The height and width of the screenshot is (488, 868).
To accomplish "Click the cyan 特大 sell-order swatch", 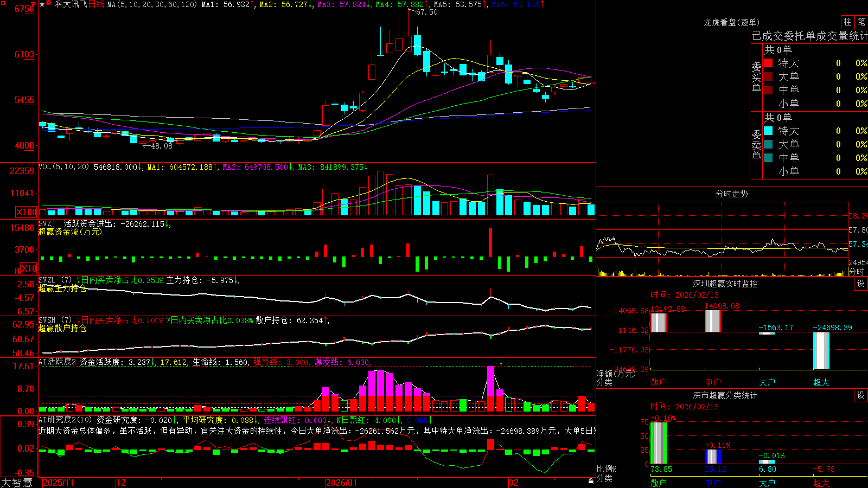I will [x=768, y=131].
